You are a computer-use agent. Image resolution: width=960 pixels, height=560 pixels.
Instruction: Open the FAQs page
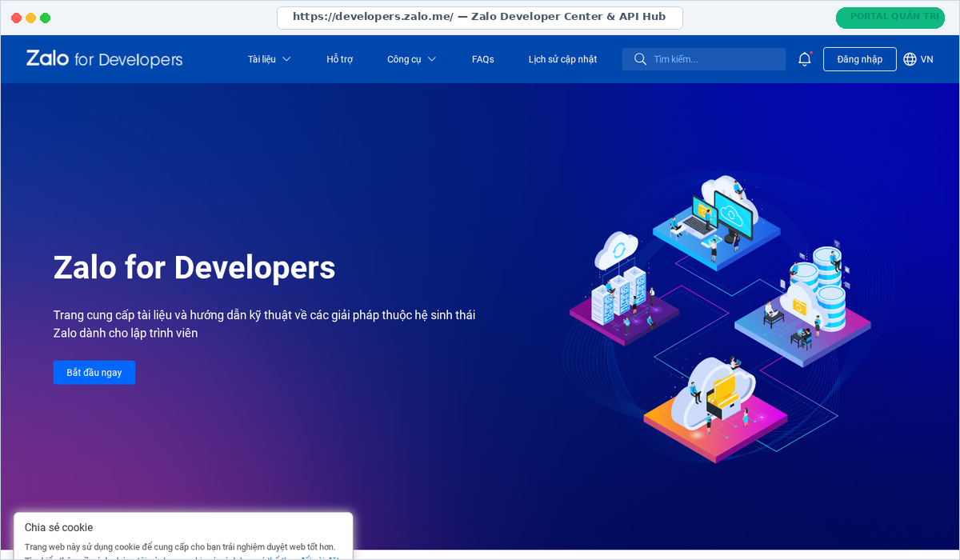click(483, 59)
